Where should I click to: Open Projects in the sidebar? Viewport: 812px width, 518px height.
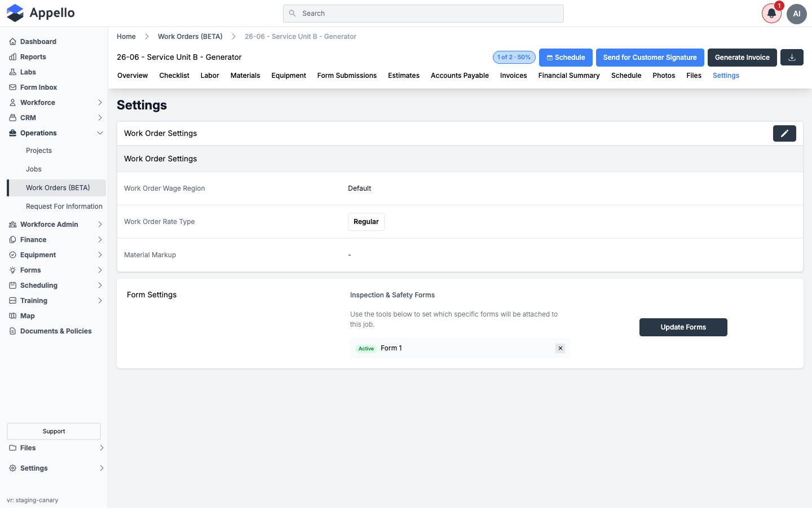[39, 151]
